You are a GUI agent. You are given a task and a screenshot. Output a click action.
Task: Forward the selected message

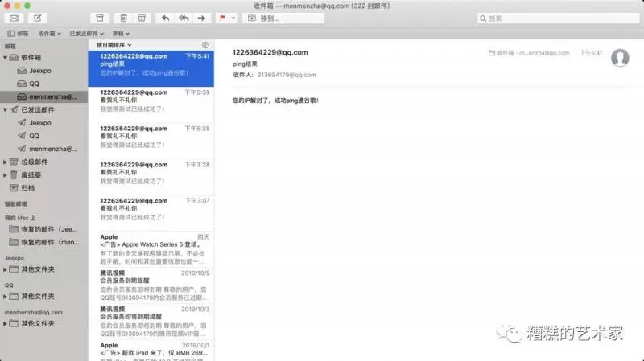click(201, 18)
